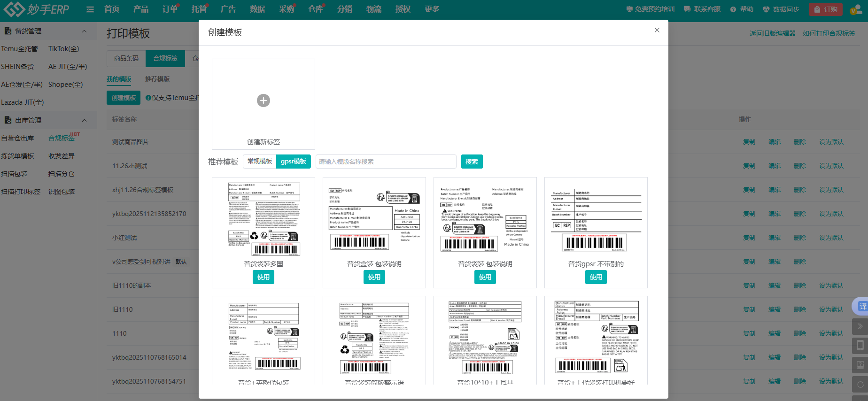Viewport: 868px width, 401px height.
Task: Select the gpsr模板 toggle option
Action: click(293, 162)
